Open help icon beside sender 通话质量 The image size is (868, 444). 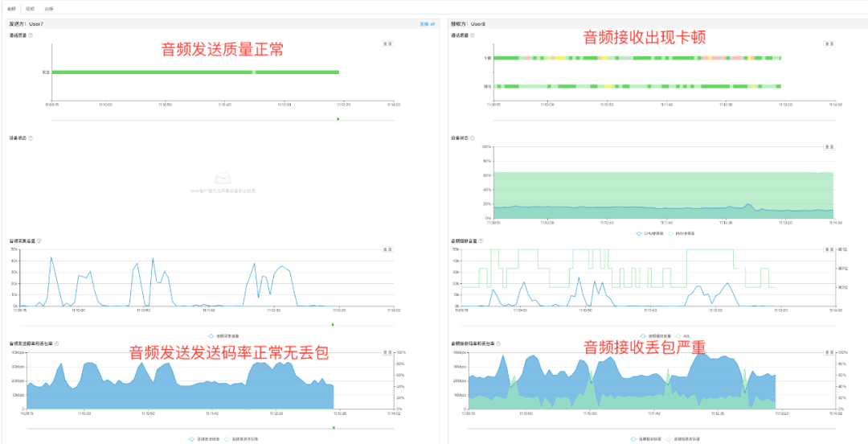(31, 35)
